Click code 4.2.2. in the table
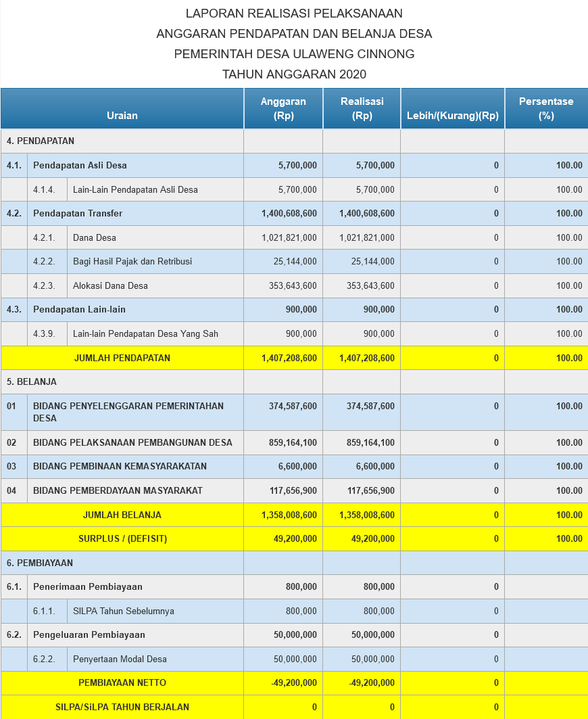The width and height of the screenshot is (588, 719). pos(44,261)
